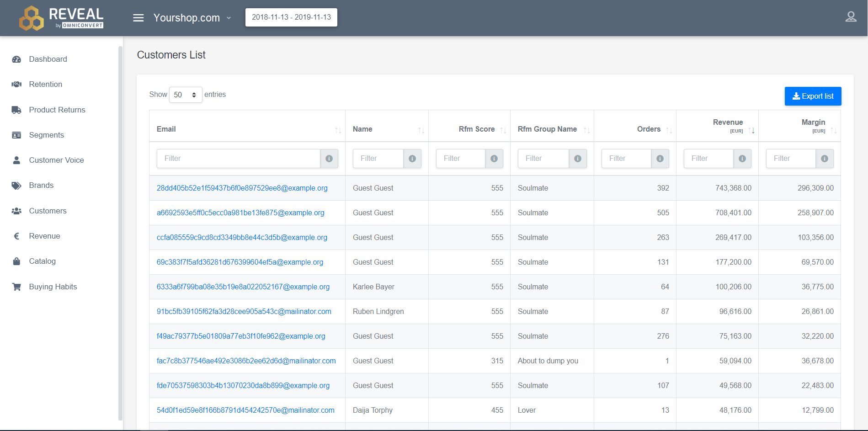
Task: Open Catalog menu item
Action: [x=43, y=261]
